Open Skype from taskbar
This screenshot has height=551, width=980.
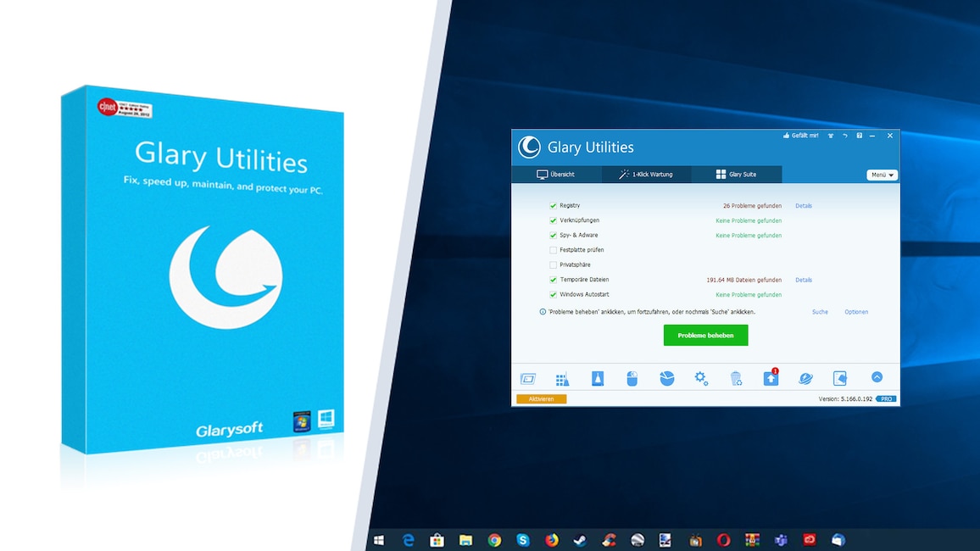[x=523, y=540]
